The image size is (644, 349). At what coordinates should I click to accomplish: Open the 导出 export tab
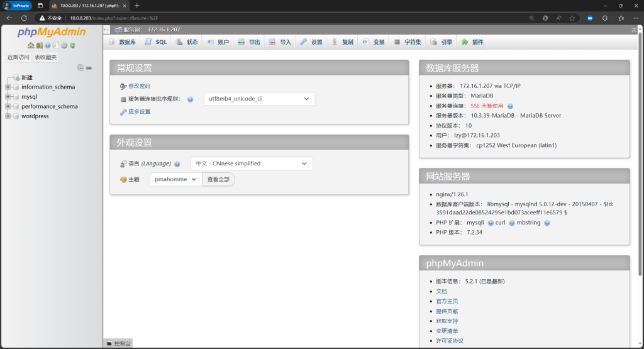coord(249,42)
